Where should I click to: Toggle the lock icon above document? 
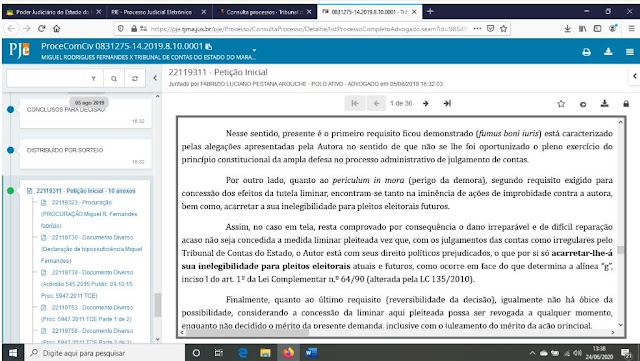pyautogui.click(x=626, y=104)
